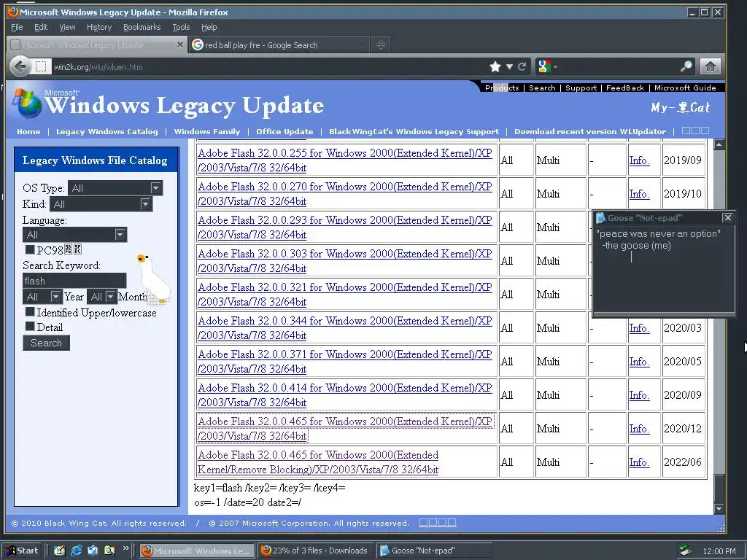747x560 pixels.
Task: Switch to Goose Not-epad taskbar button
Action: tap(433, 551)
